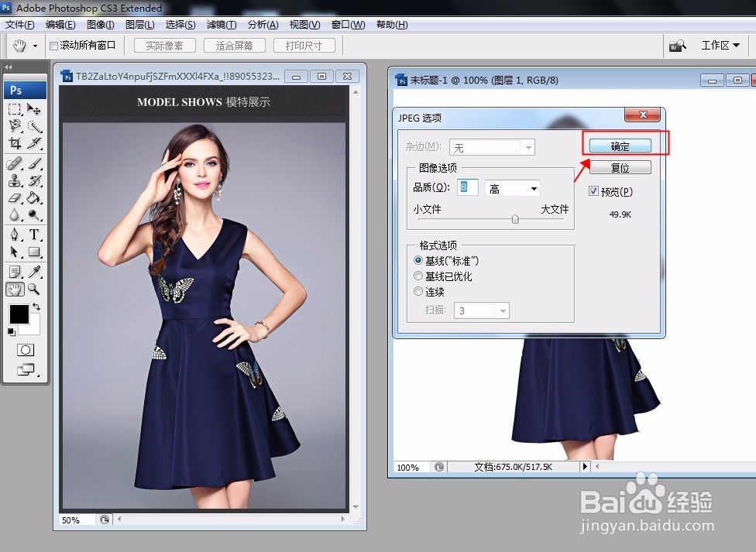Choose Baseline ("Standard") format option
The width and height of the screenshot is (756, 552).
click(x=418, y=260)
